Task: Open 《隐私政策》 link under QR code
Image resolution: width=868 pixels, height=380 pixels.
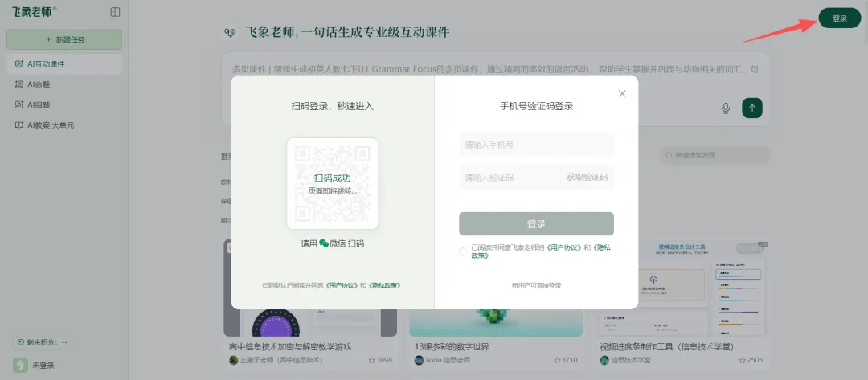Action: (384, 285)
